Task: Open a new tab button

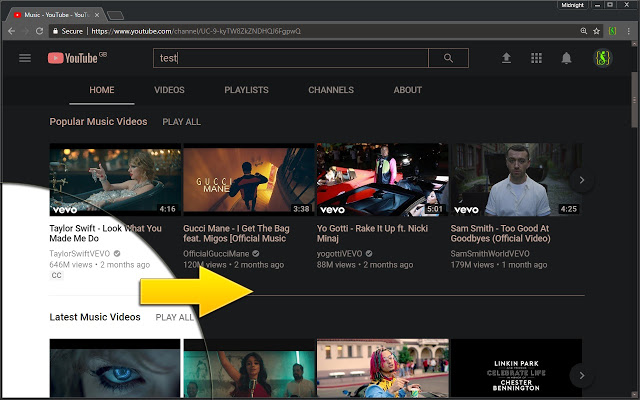Action: 116,16
